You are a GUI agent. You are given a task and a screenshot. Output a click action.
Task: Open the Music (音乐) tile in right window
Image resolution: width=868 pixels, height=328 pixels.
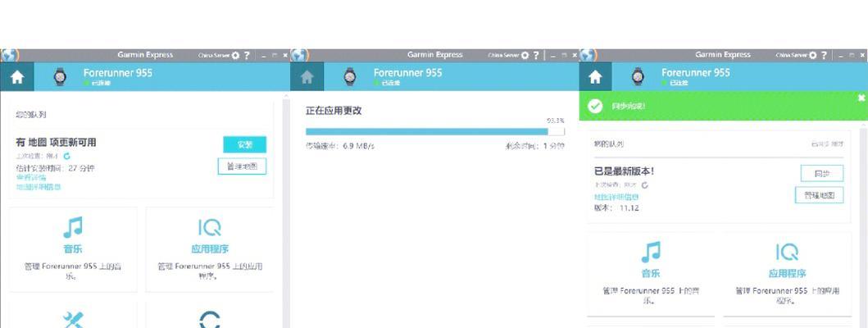click(651, 274)
